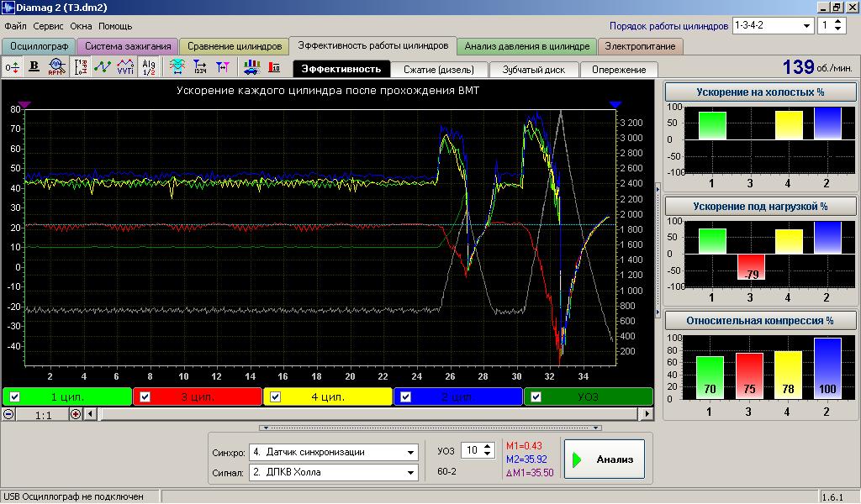This screenshot has width=861, height=504.
Task: Select the Эффективность sub-tab
Action: tap(341, 69)
